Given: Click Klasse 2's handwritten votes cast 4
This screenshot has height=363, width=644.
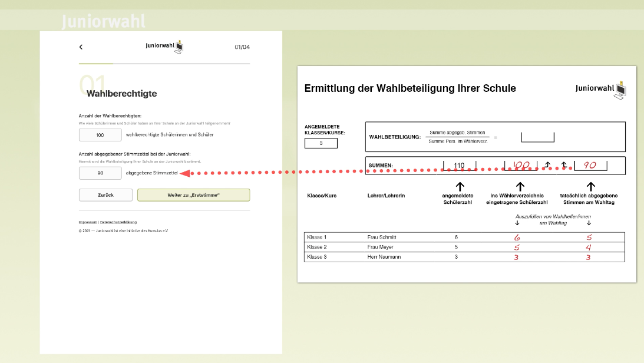Looking at the screenshot, I should 589,247.
